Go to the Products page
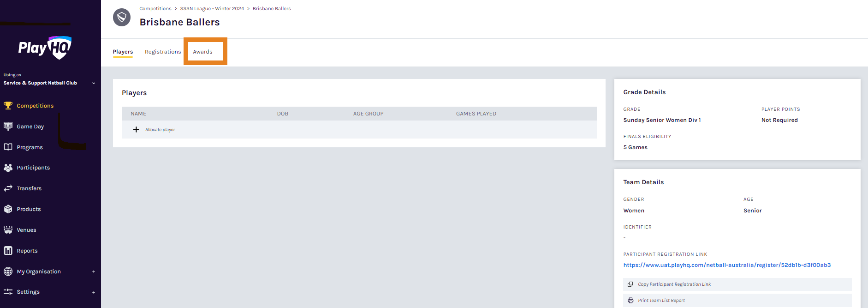 click(29, 209)
